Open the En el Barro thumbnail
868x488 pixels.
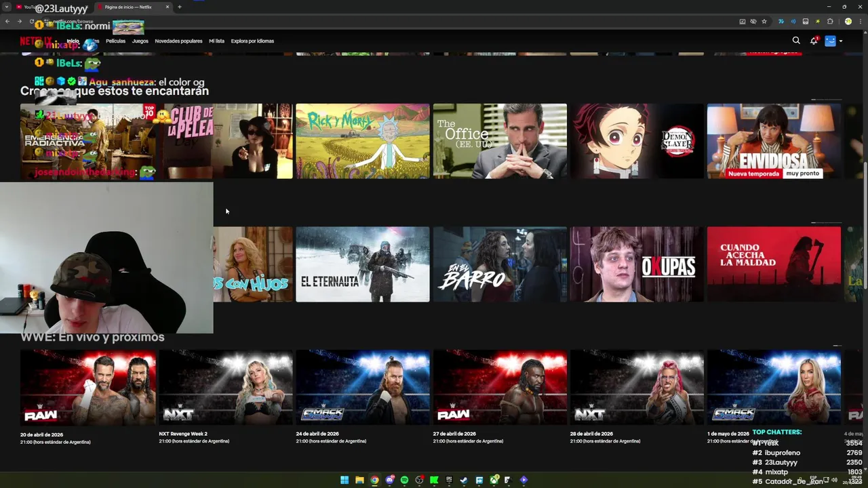(500, 264)
